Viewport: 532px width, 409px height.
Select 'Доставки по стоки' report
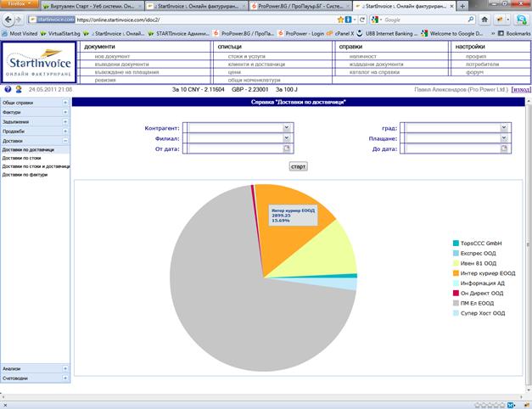point(21,158)
